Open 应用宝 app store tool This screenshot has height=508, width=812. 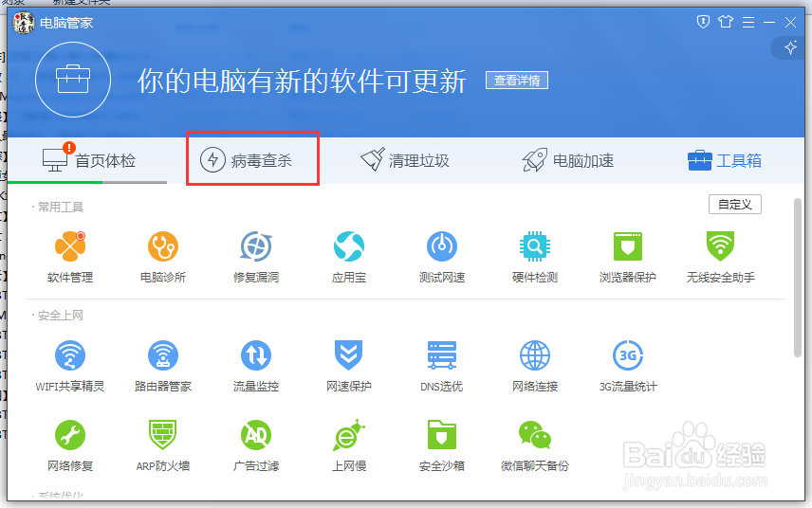click(349, 257)
